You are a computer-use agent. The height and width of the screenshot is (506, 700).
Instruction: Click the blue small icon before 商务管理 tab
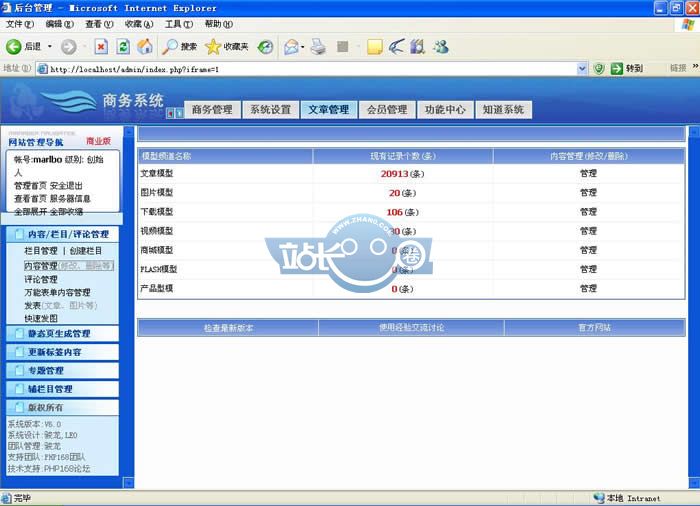click(x=179, y=113)
